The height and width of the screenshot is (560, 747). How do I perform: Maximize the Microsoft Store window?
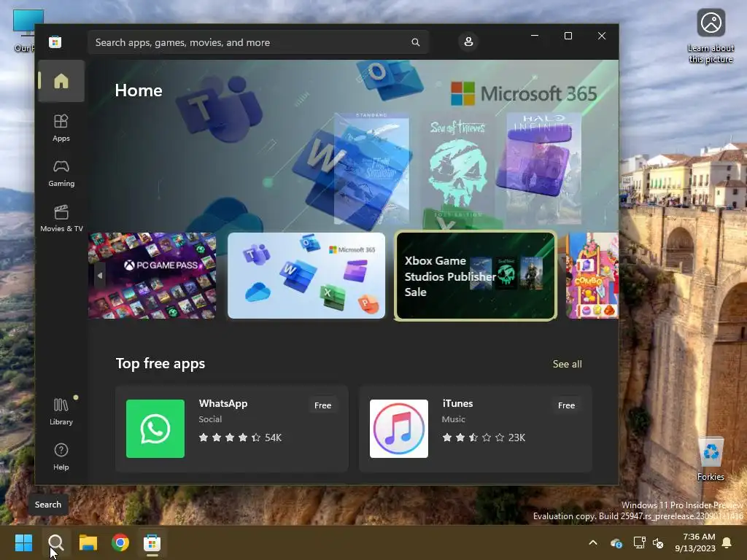click(x=568, y=36)
